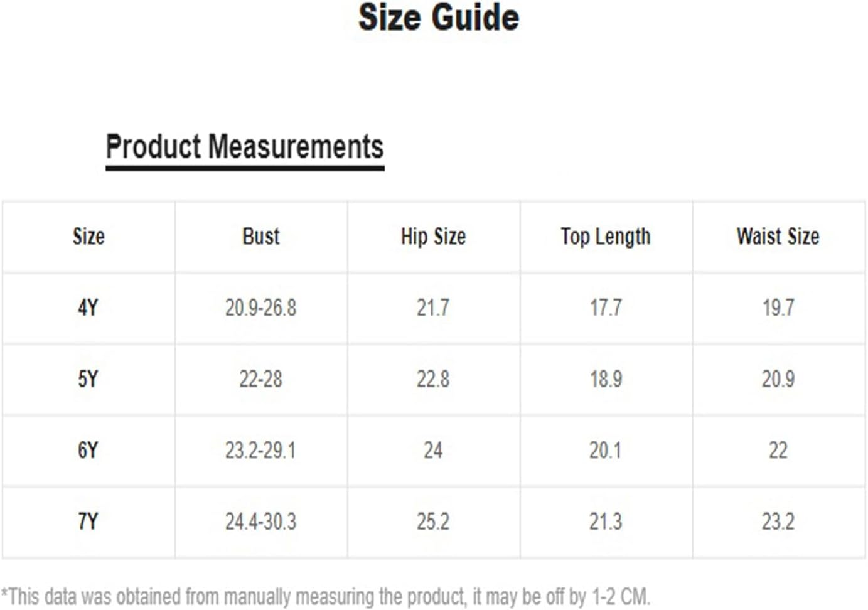Click waist size value 20.9
Viewport: 868px width, 610px height.
(778, 379)
